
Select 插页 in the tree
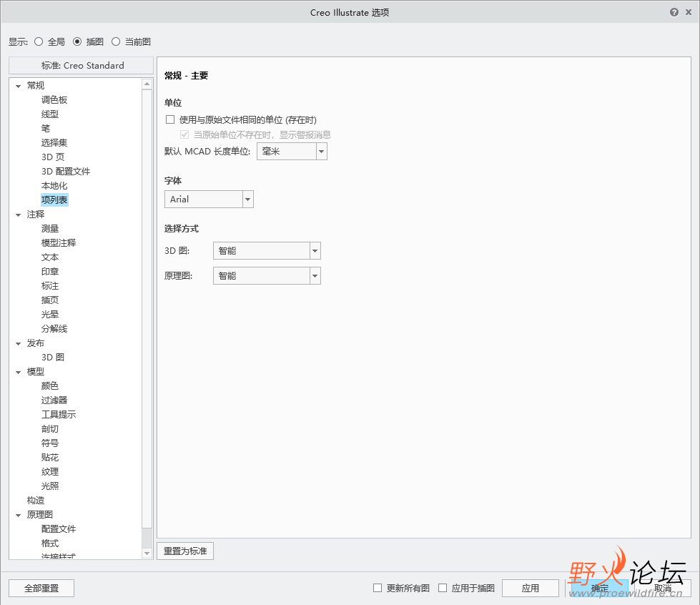(x=49, y=300)
